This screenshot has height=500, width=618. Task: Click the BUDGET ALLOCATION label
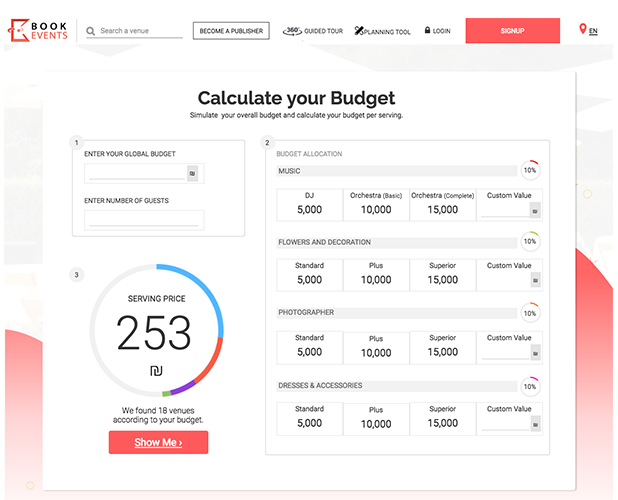point(309,154)
